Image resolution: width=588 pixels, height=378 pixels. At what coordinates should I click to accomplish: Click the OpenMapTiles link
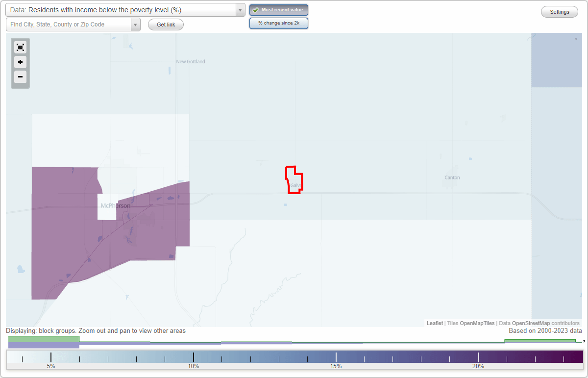tap(477, 323)
